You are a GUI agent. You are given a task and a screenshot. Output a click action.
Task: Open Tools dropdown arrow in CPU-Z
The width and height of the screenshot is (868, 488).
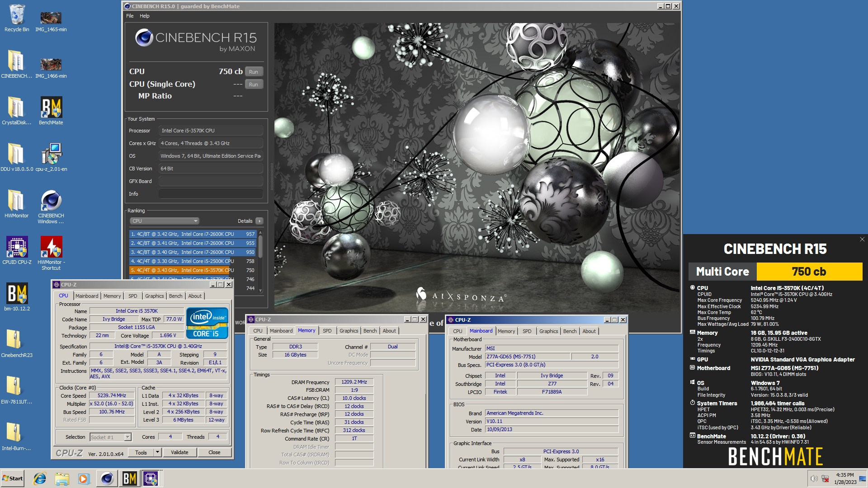(x=157, y=452)
